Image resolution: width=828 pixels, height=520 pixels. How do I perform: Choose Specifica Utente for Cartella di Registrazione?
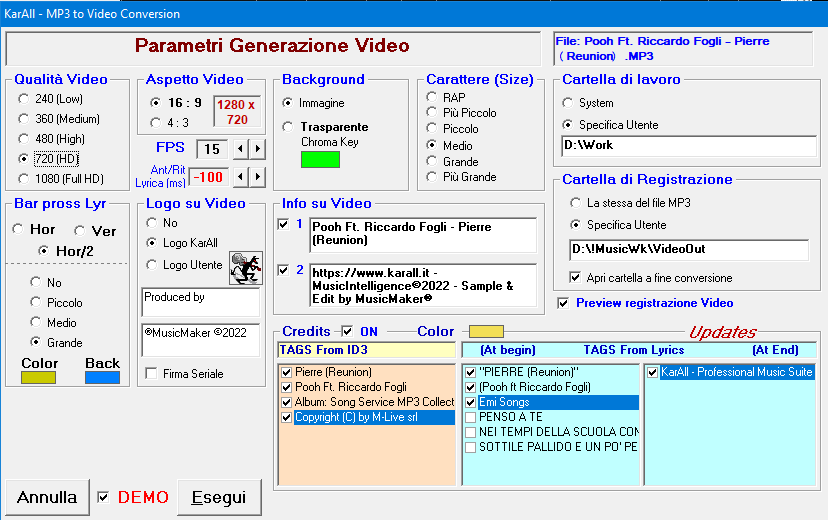pos(576,225)
